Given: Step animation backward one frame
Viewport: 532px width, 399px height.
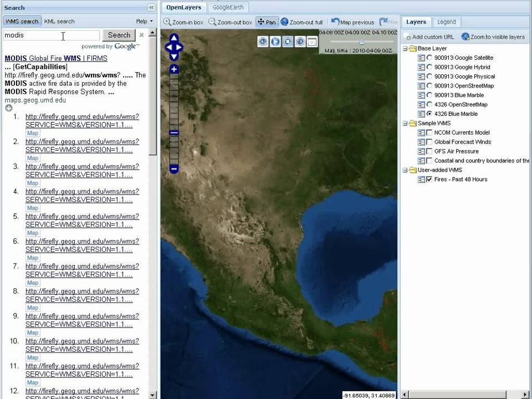Looking at the screenshot, I should click(x=263, y=42).
